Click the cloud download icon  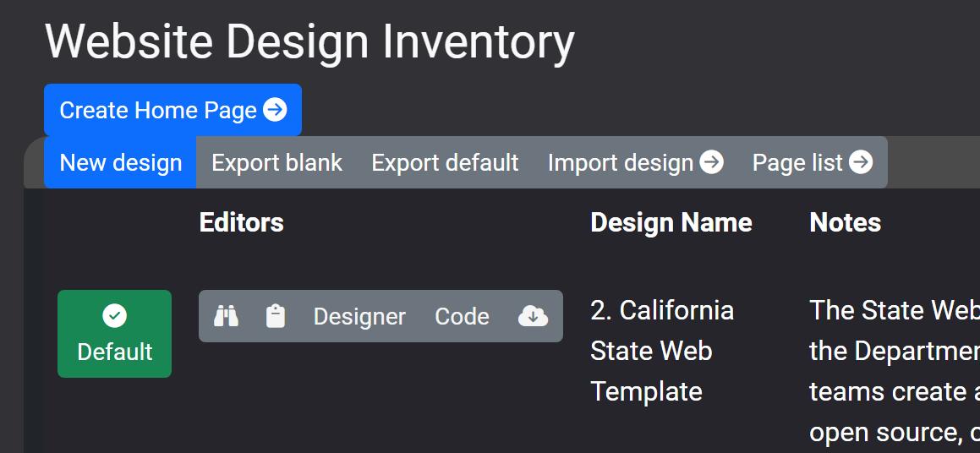coord(533,316)
